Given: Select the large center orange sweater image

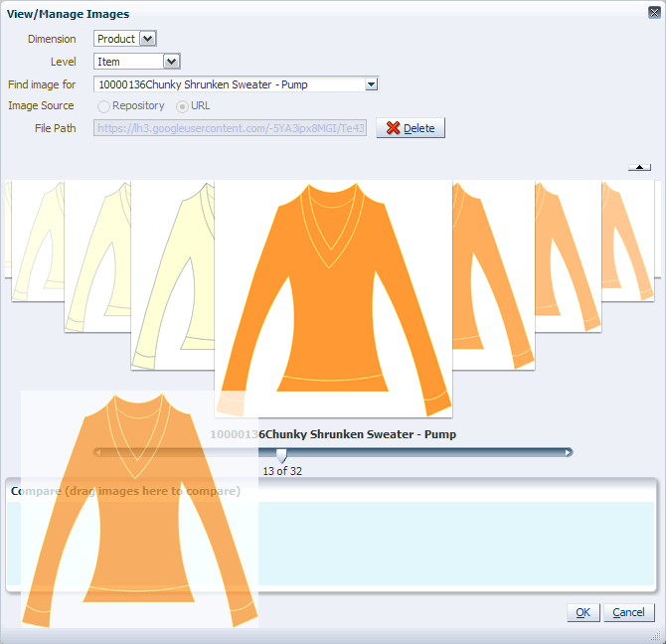Looking at the screenshot, I should (x=333, y=298).
